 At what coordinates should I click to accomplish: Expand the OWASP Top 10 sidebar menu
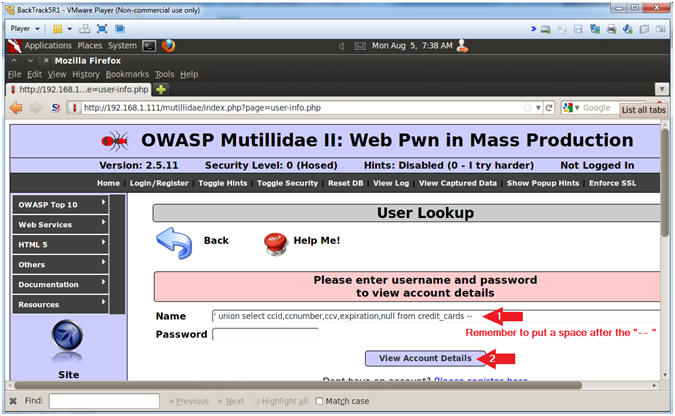click(x=60, y=205)
